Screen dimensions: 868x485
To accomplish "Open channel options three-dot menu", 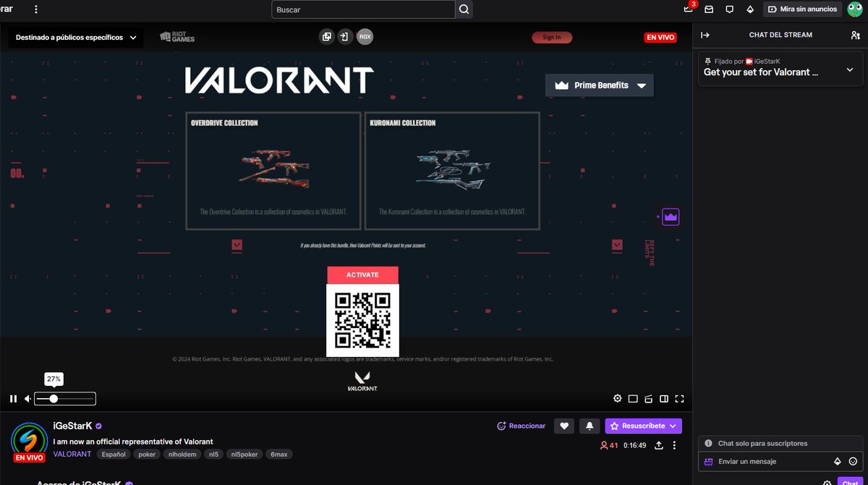I will pyautogui.click(x=674, y=445).
